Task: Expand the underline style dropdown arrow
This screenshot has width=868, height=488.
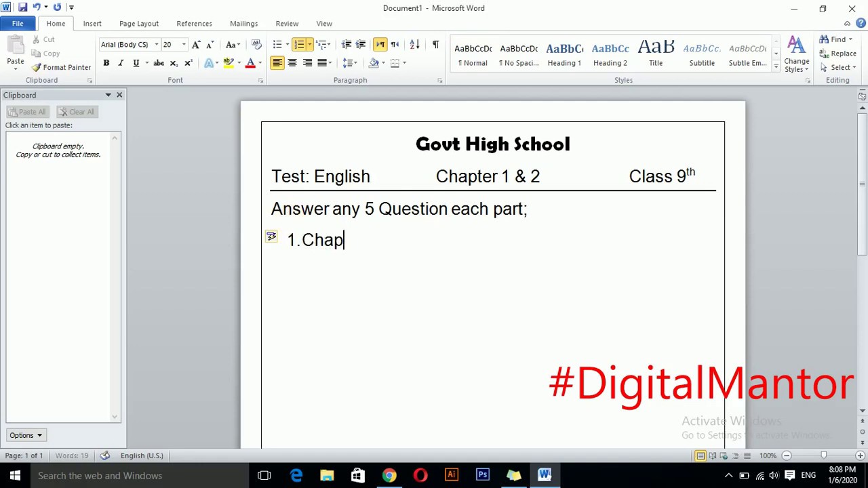Action: click(146, 63)
